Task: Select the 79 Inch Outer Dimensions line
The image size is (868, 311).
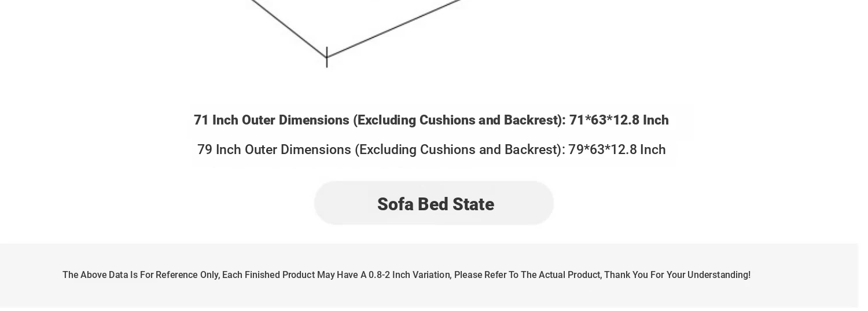Action: (x=431, y=149)
